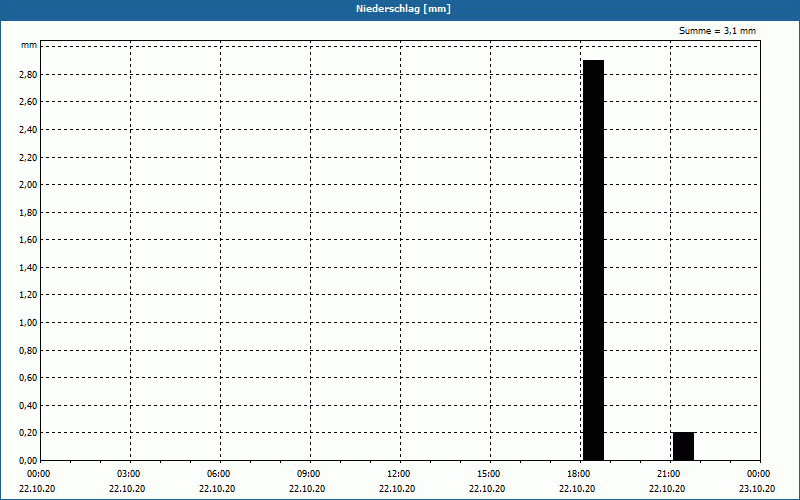Click the 23.10.20 date label
Image resolution: width=800 pixels, height=500 pixels.
pos(757,489)
